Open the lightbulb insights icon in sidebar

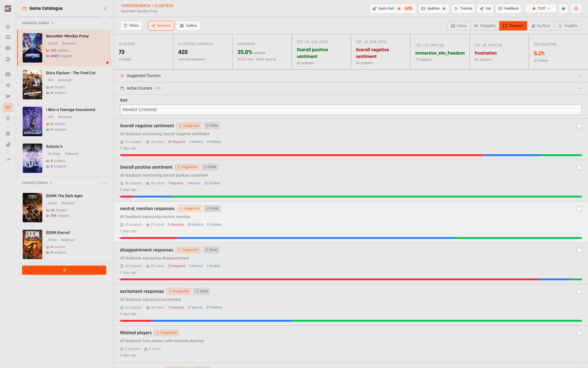tap(8, 118)
